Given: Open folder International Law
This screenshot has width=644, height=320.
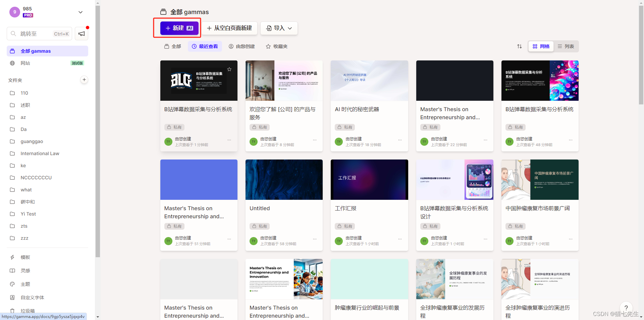Looking at the screenshot, I should (x=47, y=153).
